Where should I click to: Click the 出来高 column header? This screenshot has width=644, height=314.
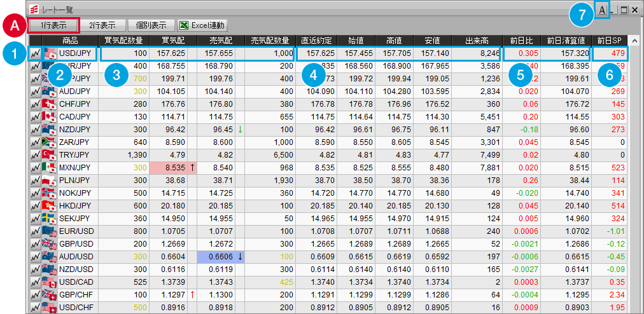pos(477,41)
